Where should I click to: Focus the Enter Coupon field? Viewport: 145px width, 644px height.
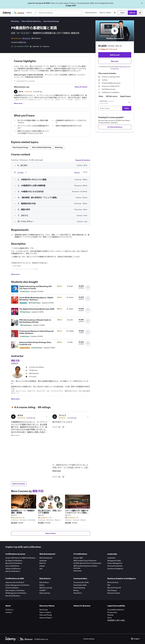pyautogui.click(x=110, y=108)
